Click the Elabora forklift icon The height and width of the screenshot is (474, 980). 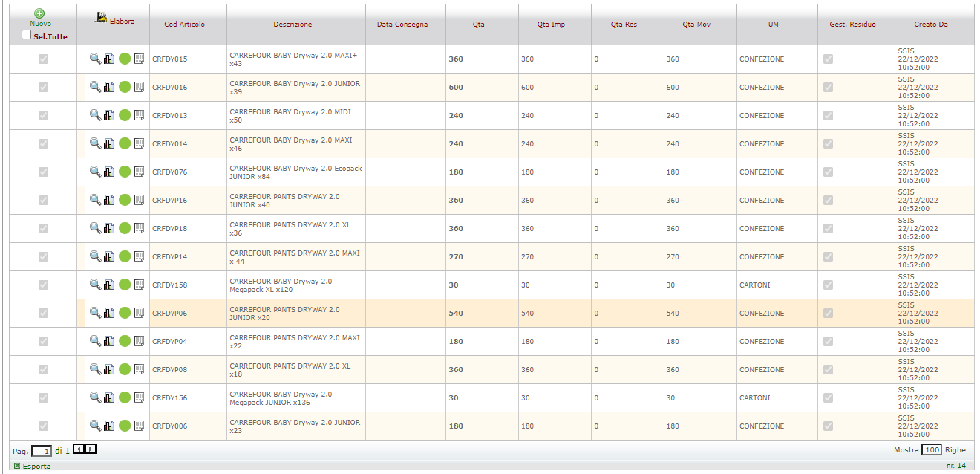pos(102,17)
